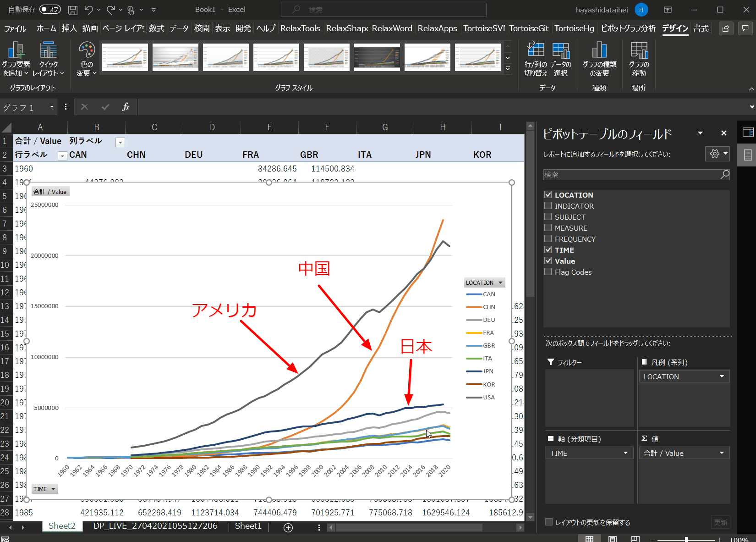Click the Save floppy disk icon
This screenshot has height=542, width=756.
[x=72, y=10]
